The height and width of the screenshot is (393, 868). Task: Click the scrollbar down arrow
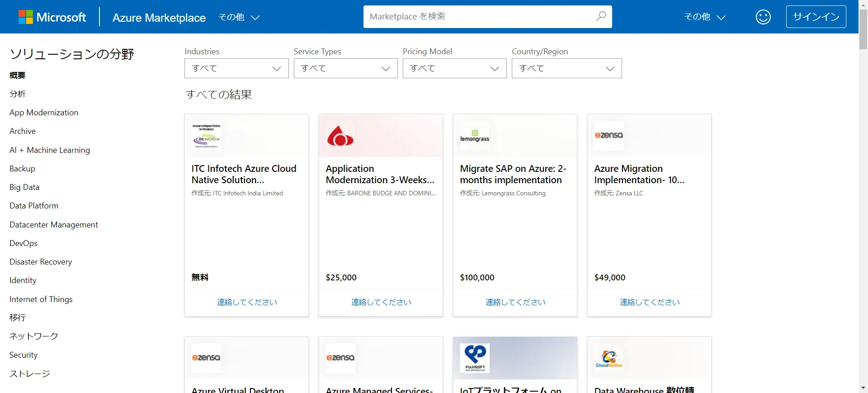[x=863, y=388]
